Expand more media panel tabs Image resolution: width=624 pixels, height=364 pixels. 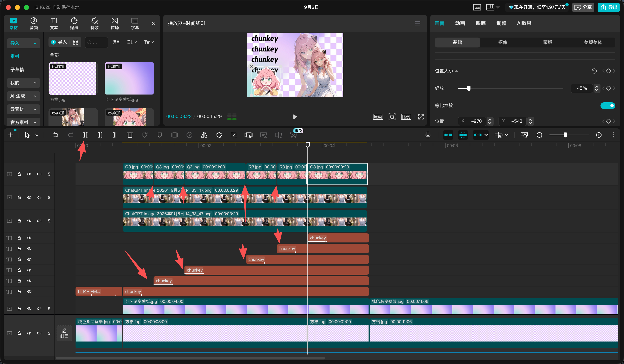click(x=154, y=24)
